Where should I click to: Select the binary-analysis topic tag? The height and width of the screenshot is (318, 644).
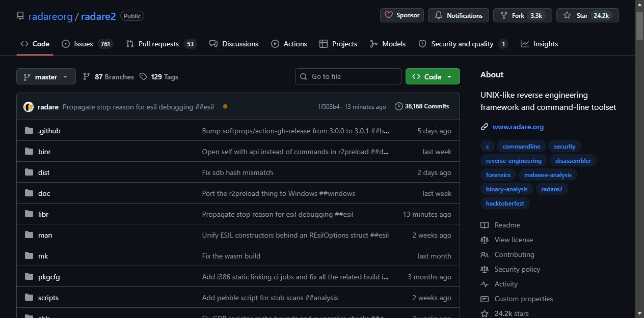pos(507,189)
